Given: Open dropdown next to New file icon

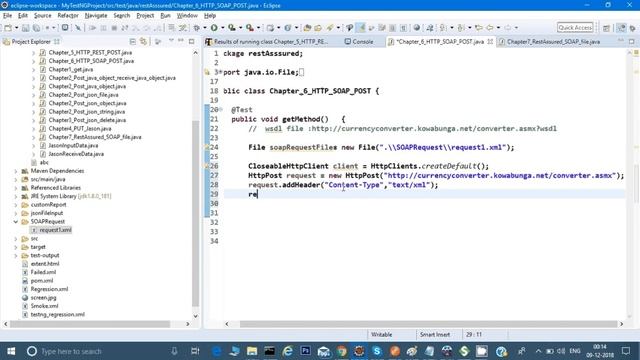Looking at the screenshot, I should coord(16,28).
